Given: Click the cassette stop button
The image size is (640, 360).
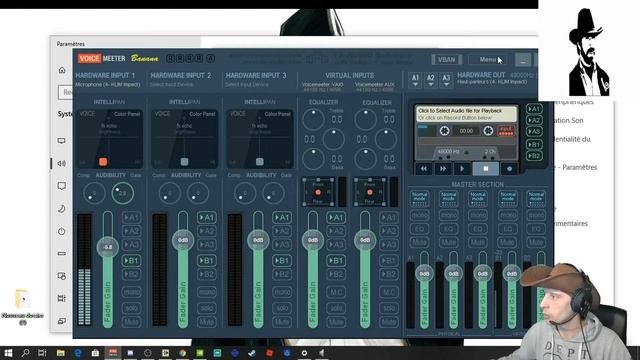Looking at the screenshot, I should [x=486, y=169].
